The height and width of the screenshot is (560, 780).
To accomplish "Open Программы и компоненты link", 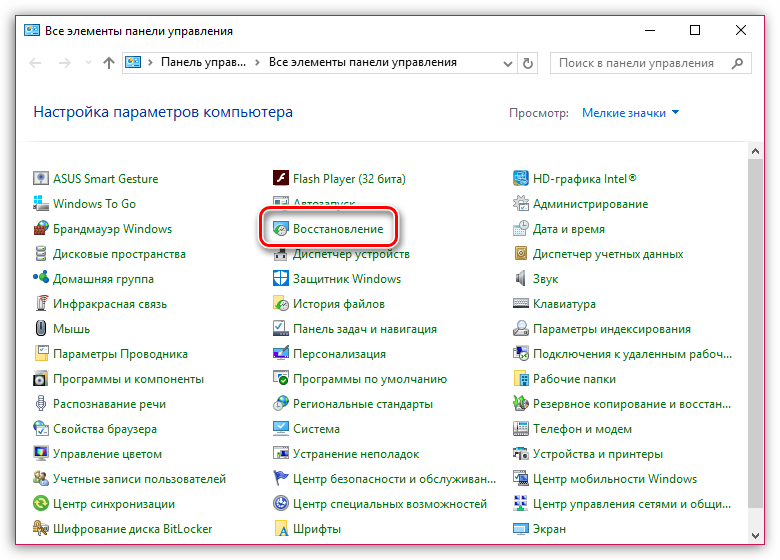I will point(128,379).
